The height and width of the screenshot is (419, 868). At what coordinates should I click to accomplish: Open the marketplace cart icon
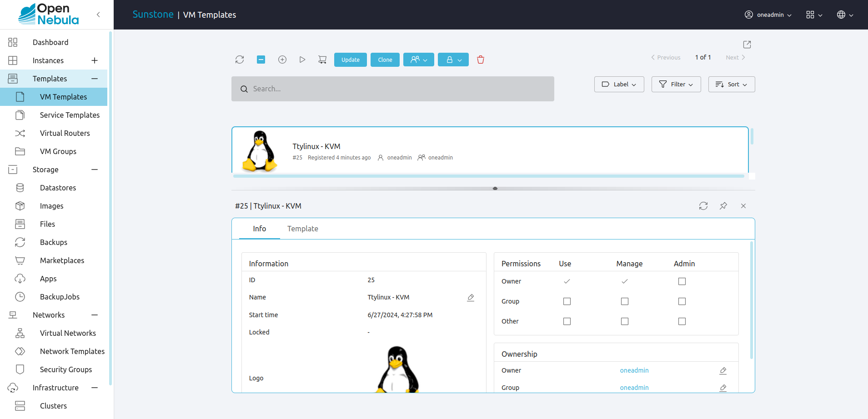[x=322, y=60]
